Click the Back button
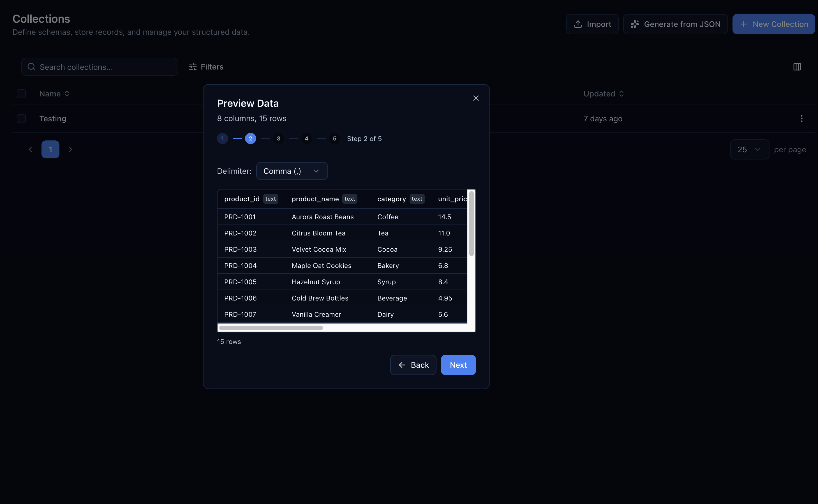Screen dimensions: 818x504 coord(413,365)
